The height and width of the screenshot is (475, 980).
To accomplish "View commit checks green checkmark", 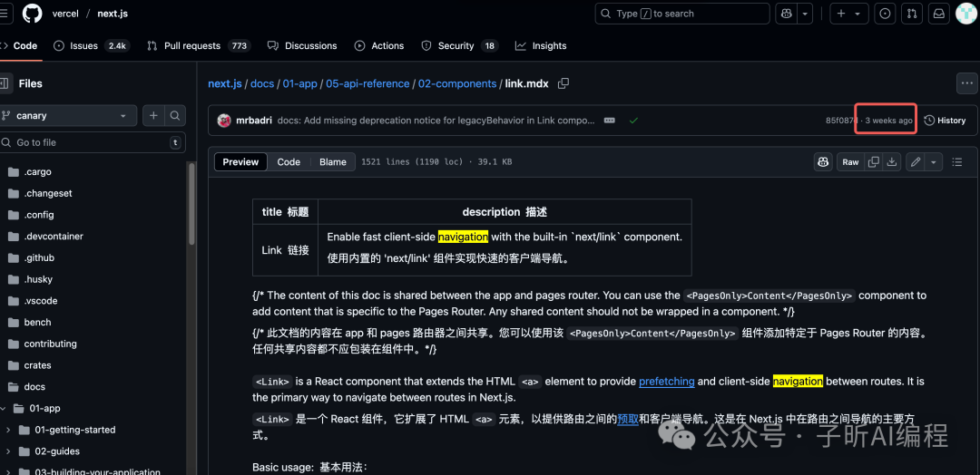I will coord(633,121).
